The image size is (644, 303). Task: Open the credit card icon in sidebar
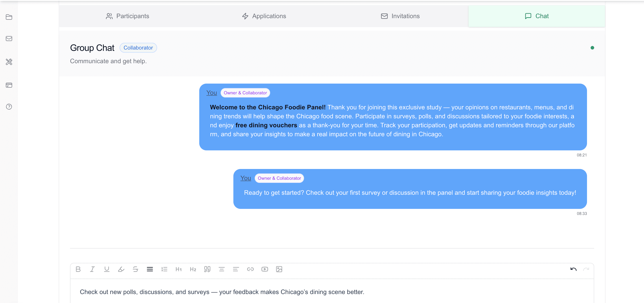9,85
